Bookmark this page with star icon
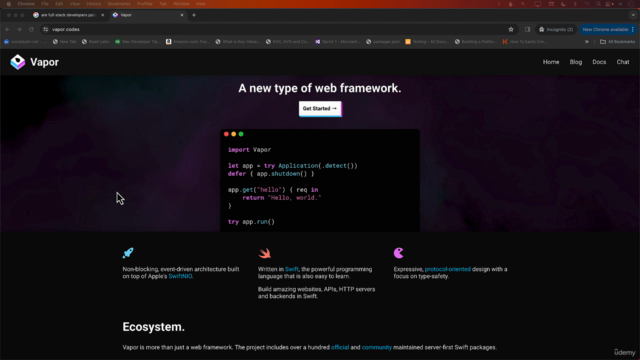 (511, 29)
